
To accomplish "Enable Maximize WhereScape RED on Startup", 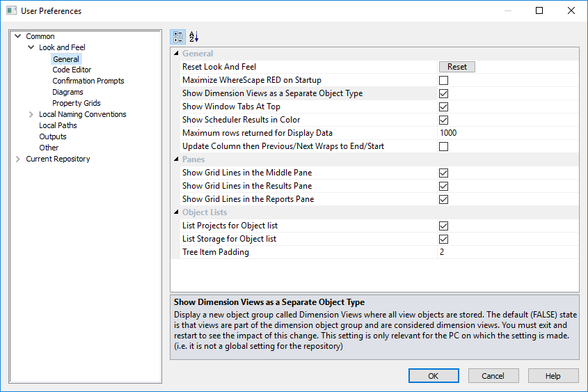I will point(443,80).
